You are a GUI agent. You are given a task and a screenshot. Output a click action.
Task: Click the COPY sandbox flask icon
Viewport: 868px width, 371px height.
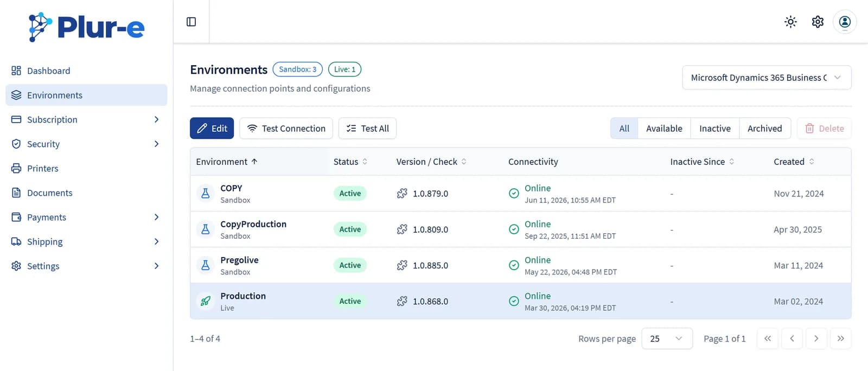tap(206, 193)
